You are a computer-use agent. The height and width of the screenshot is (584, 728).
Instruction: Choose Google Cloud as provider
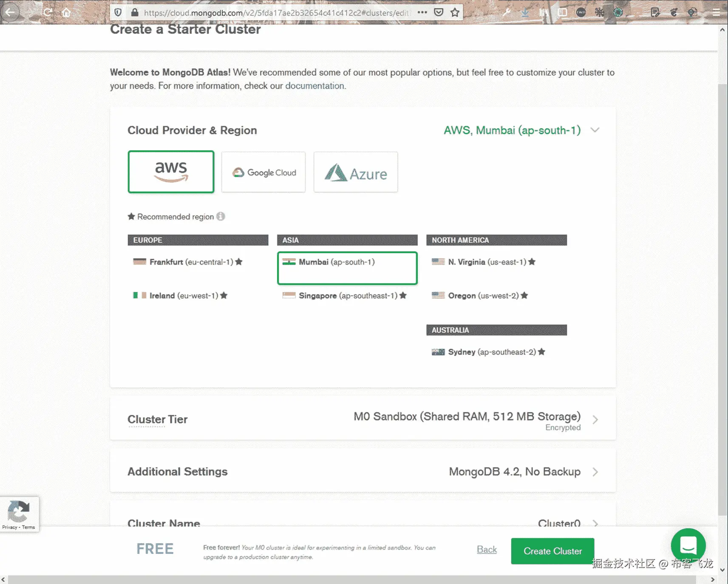pyautogui.click(x=263, y=172)
